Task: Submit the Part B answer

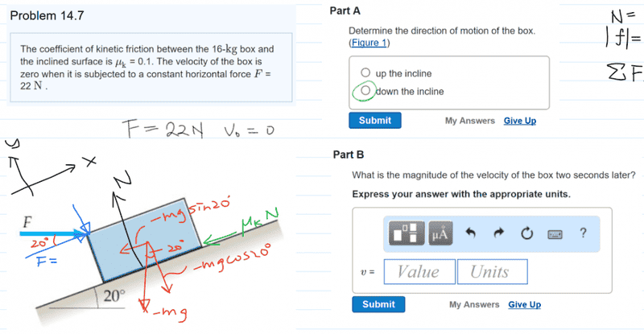Action: 378,304
